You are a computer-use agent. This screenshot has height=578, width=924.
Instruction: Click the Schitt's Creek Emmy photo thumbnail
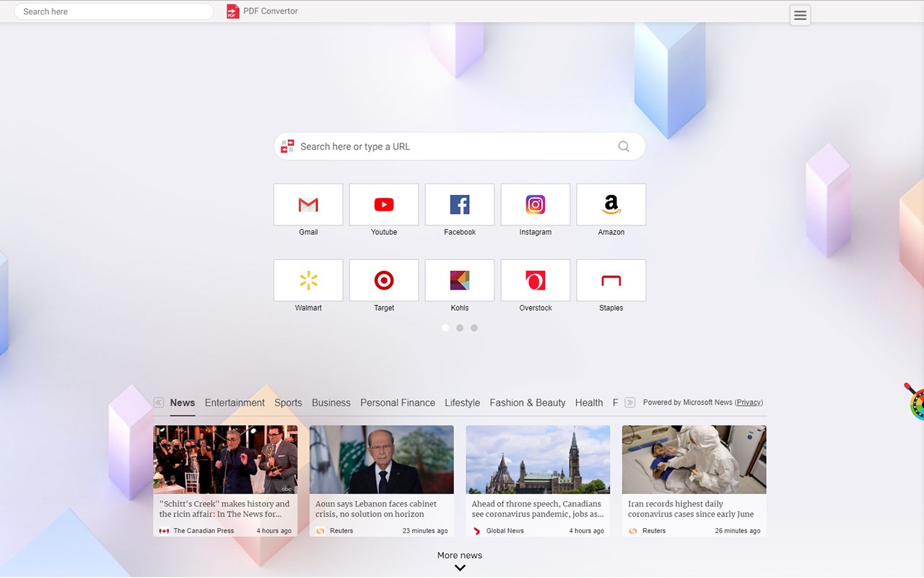(x=225, y=460)
